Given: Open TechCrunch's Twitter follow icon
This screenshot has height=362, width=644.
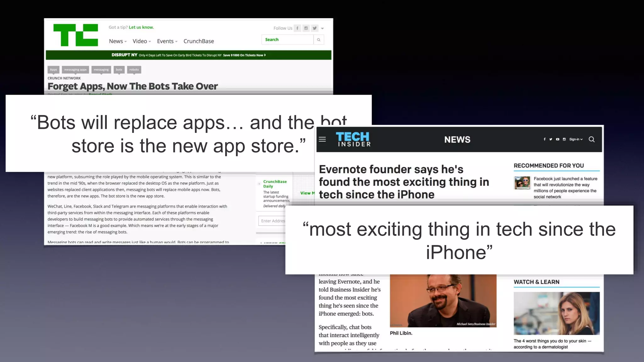Looking at the screenshot, I should point(315,28).
